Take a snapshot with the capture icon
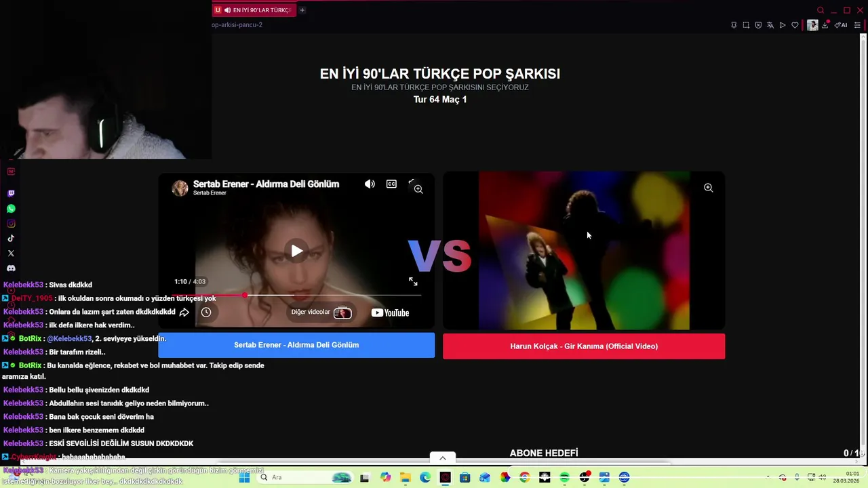Image resolution: width=868 pixels, height=488 pixels. (746, 25)
